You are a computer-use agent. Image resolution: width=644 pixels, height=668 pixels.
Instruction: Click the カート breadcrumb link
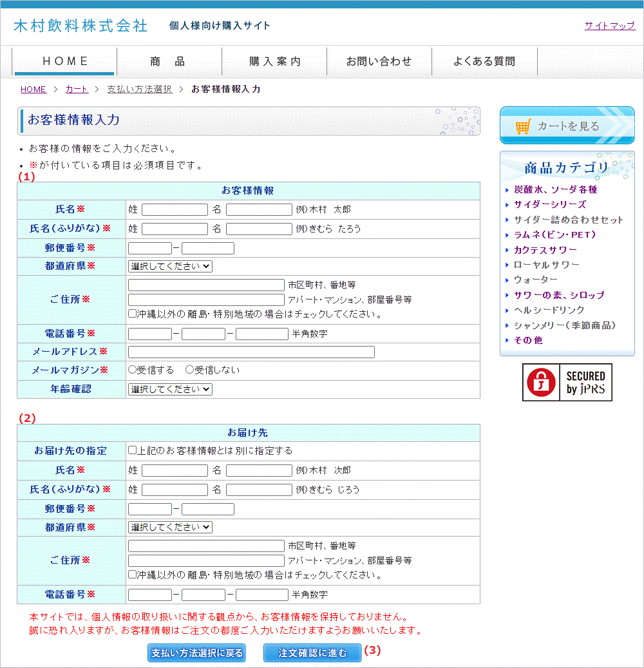point(77,90)
